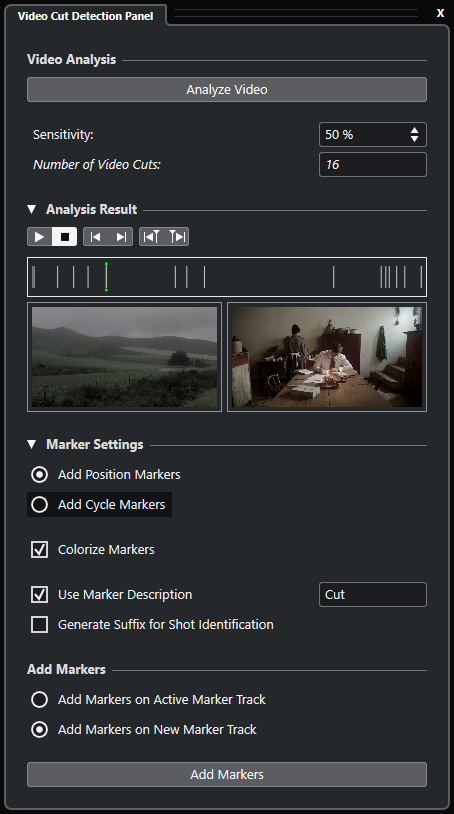Image resolution: width=454 pixels, height=814 pixels.
Task: Start playback with the Play icon
Action: coord(39,237)
